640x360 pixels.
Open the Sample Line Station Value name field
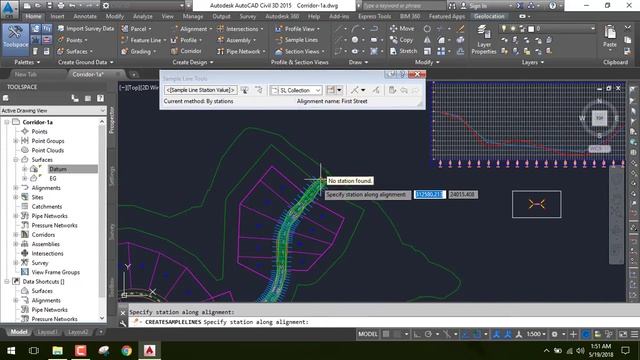pyautogui.click(x=200, y=90)
